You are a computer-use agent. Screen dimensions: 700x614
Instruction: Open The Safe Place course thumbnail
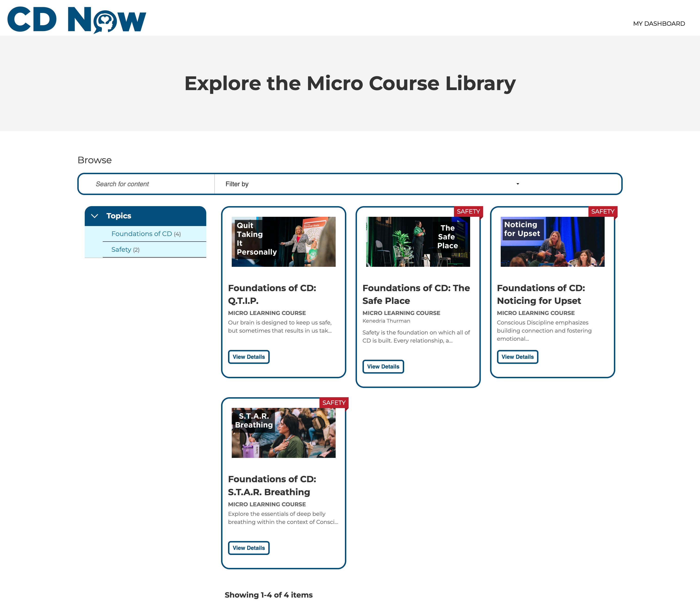click(418, 242)
